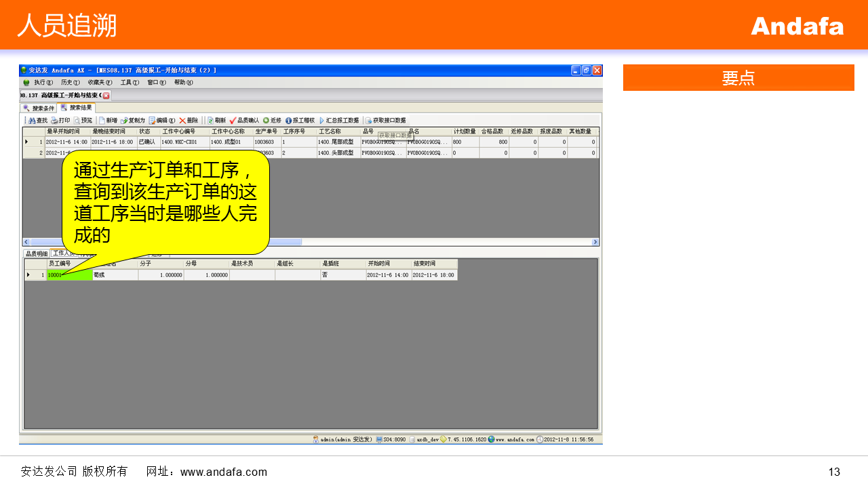Open the 工具 (Tools) menu
Image resolution: width=868 pixels, height=488 pixels.
129,82
